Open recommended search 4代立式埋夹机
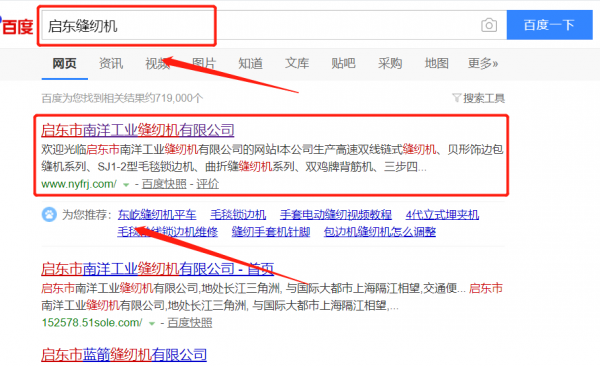This screenshot has width=600, height=366. click(x=442, y=214)
